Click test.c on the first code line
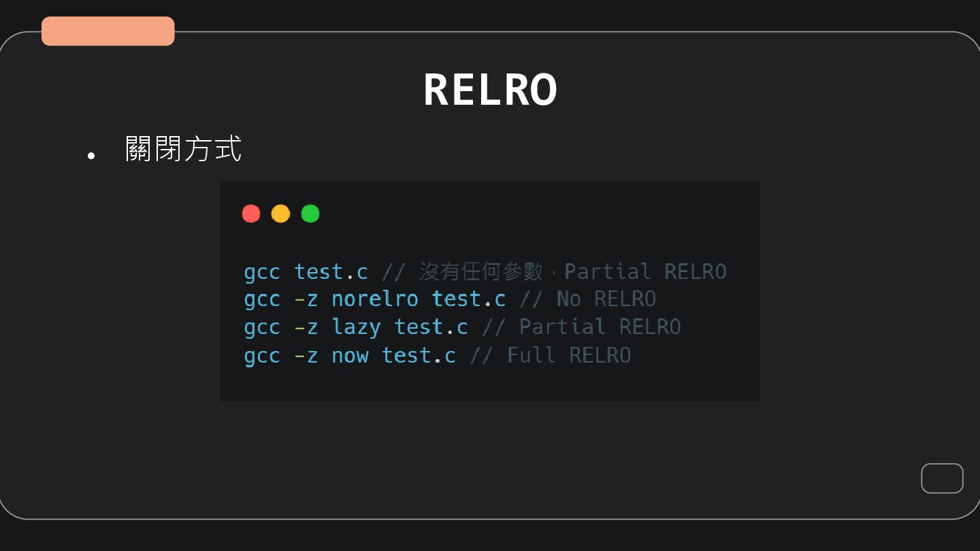 pyautogui.click(x=331, y=271)
